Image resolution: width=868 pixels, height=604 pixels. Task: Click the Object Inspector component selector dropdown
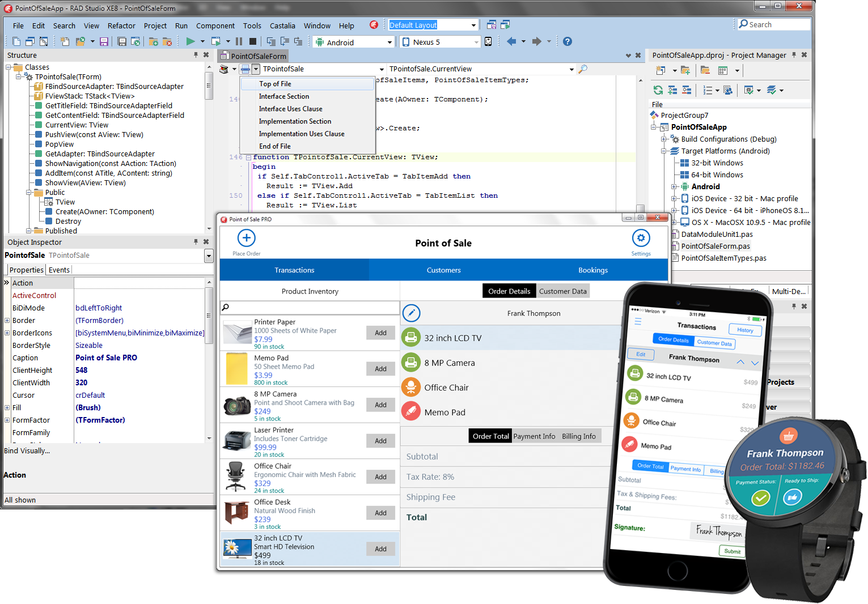click(209, 256)
